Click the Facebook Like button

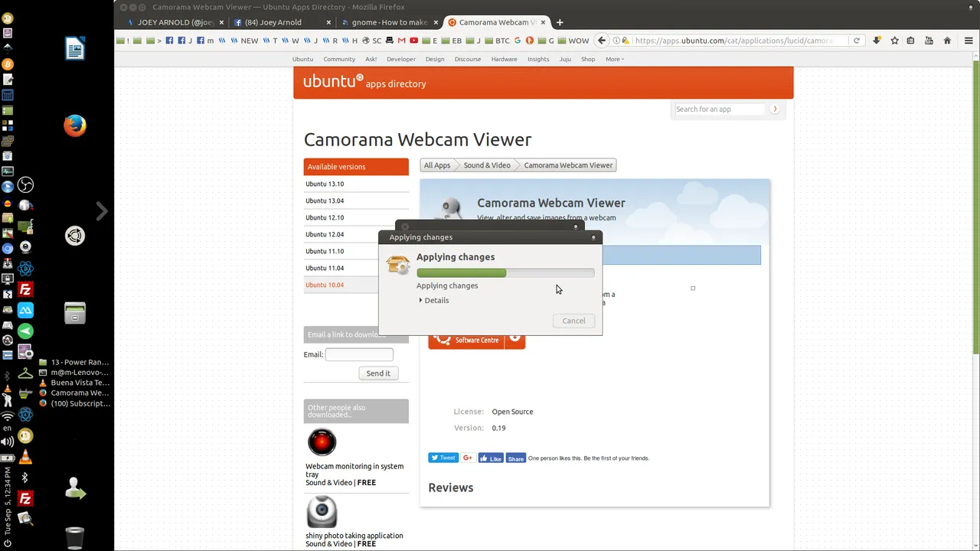[x=491, y=458]
